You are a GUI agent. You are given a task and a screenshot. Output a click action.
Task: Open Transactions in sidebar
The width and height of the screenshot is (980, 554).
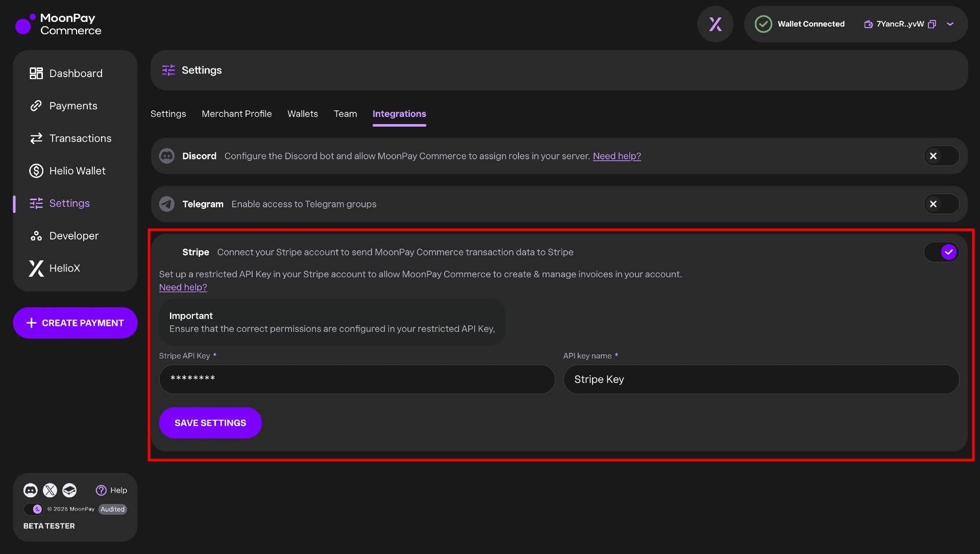pos(80,138)
